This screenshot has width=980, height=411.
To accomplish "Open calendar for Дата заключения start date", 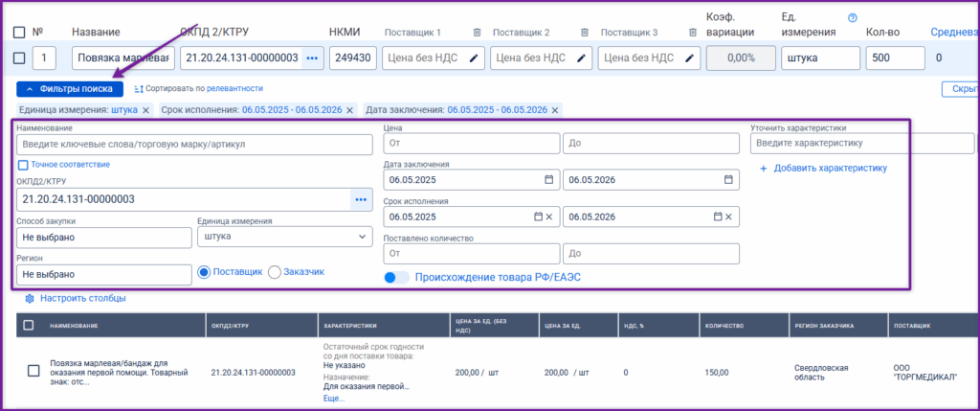I will pyautogui.click(x=549, y=179).
